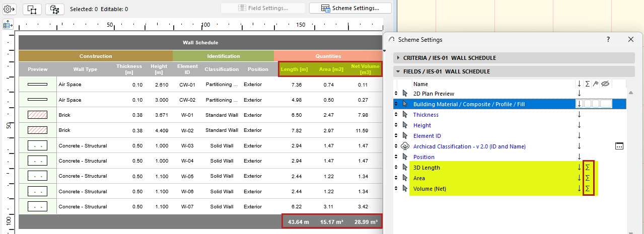Click the Identification group header in schedule
The height and width of the screenshot is (234, 644).
point(223,56)
